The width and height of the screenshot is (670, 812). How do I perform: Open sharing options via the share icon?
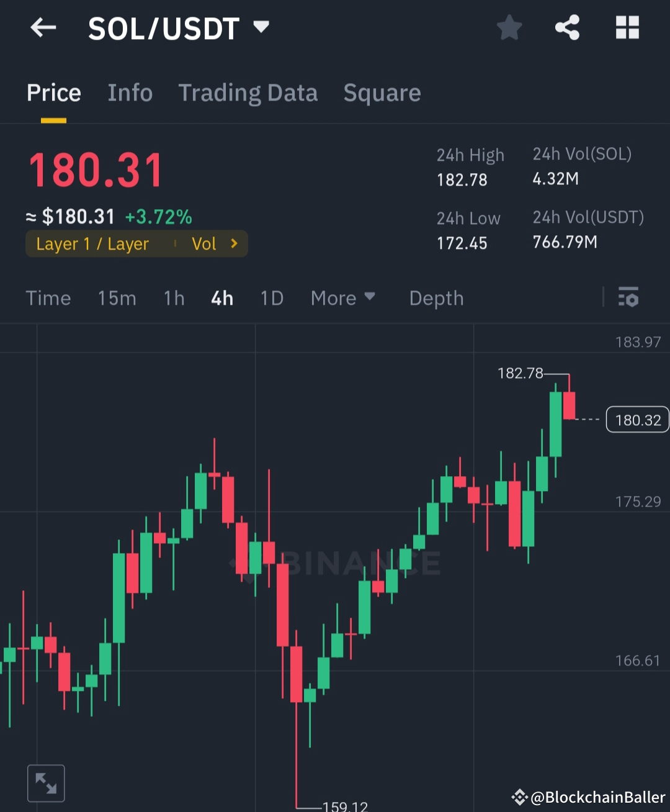click(568, 27)
